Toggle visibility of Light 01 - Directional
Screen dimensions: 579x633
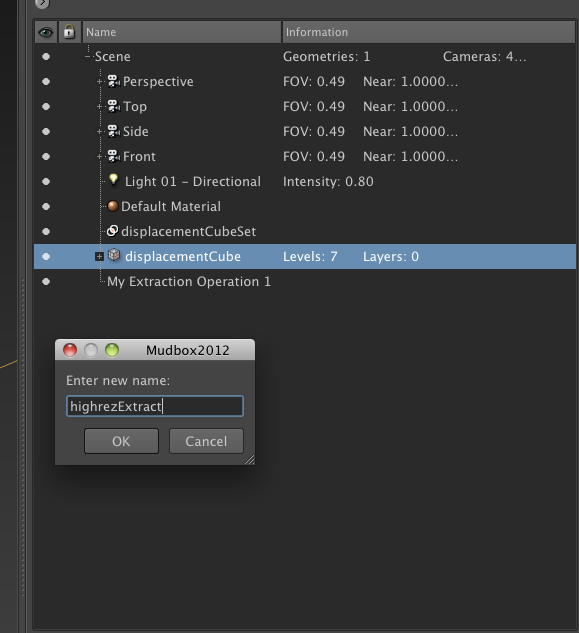[x=46, y=182]
